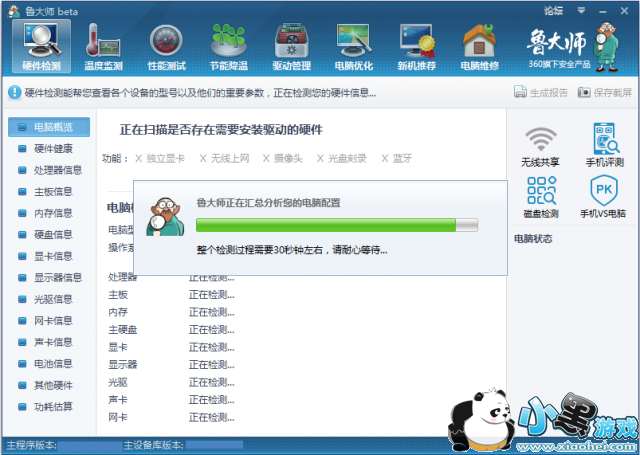Click the 光盘刻录 feature indicator

pos(342,158)
